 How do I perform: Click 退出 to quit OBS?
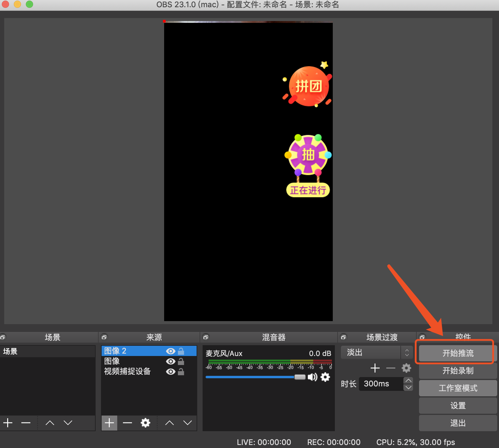click(x=458, y=423)
